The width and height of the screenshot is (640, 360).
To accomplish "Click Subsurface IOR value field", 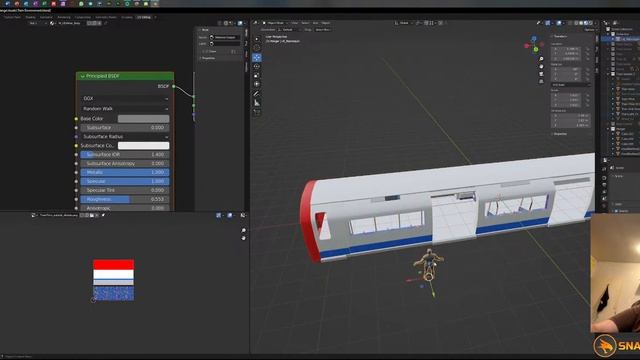I will coord(125,154).
